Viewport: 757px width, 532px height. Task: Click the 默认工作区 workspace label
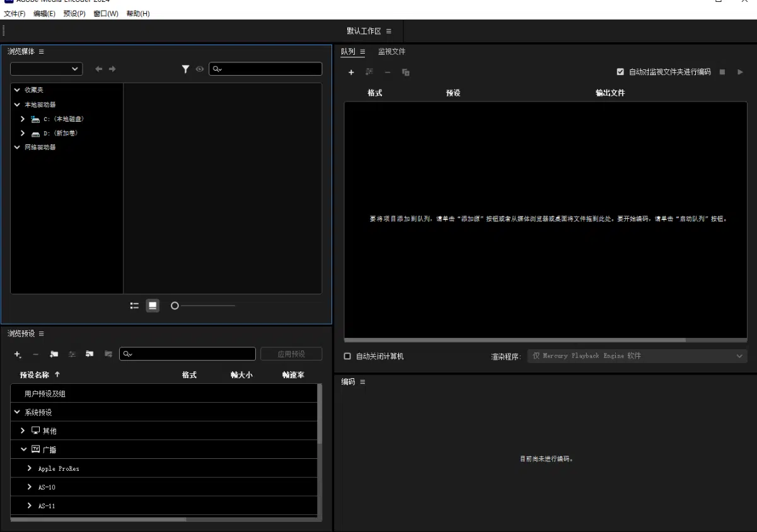point(364,31)
